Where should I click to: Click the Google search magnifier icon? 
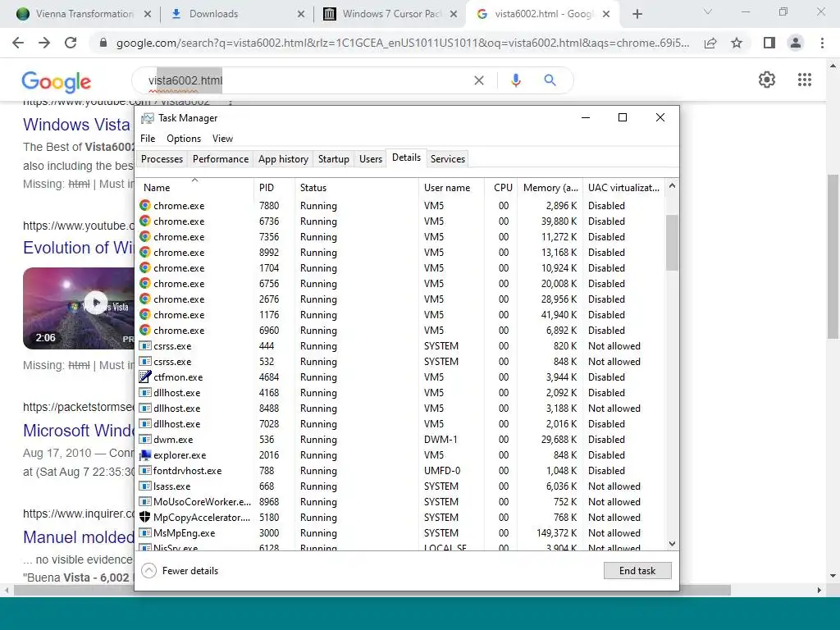(550, 80)
